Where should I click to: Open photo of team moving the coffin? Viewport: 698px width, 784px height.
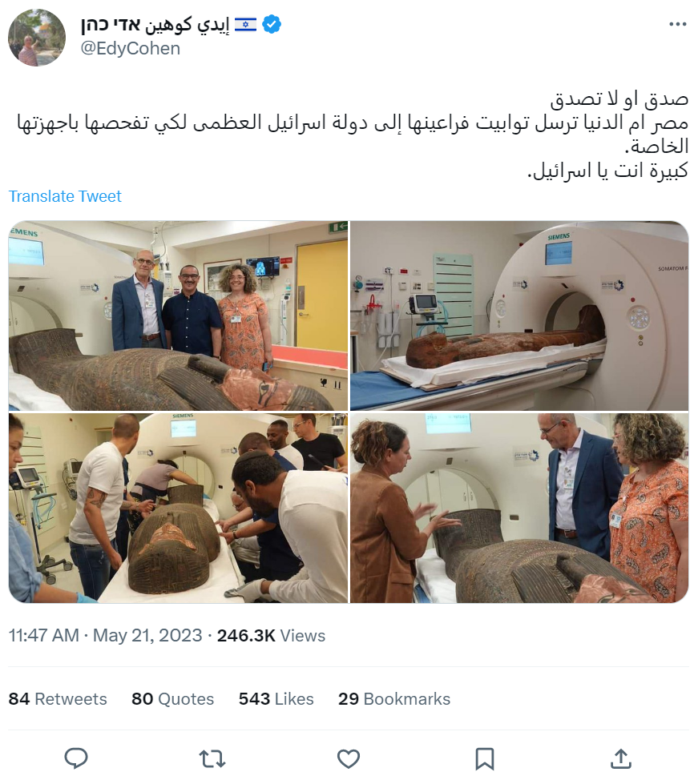pos(178,508)
